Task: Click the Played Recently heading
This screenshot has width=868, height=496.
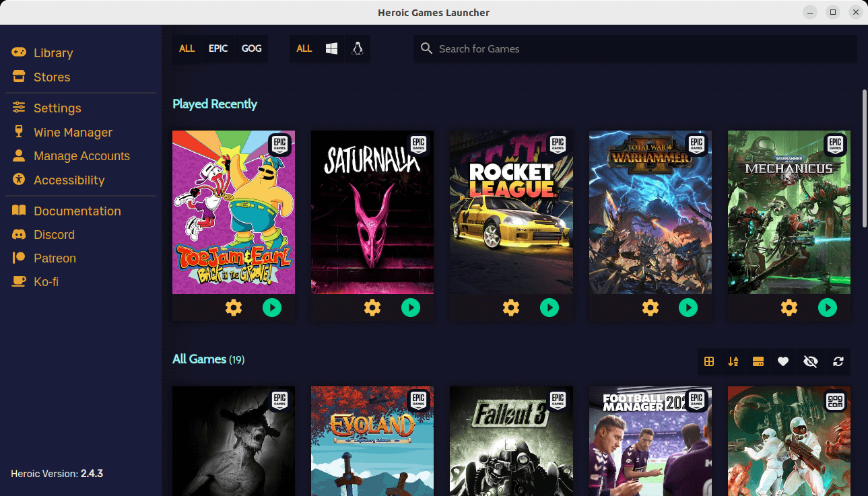Action: point(215,104)
